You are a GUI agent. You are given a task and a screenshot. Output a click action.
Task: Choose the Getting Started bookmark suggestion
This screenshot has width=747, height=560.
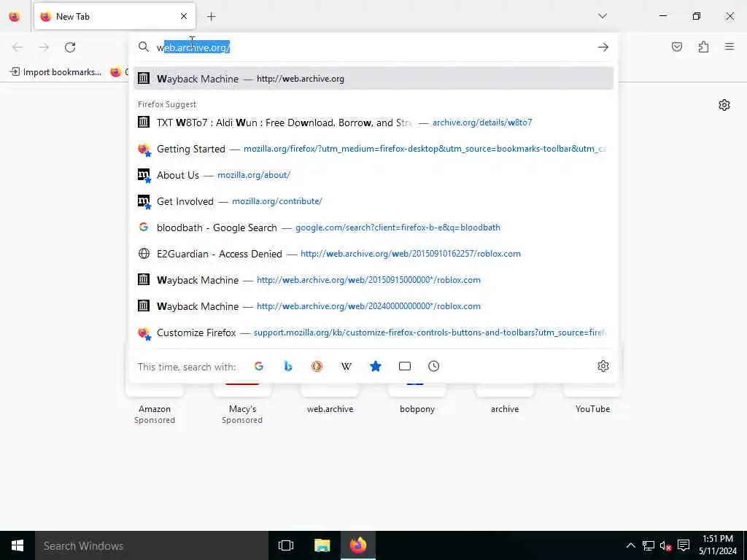tap(373, 149)
